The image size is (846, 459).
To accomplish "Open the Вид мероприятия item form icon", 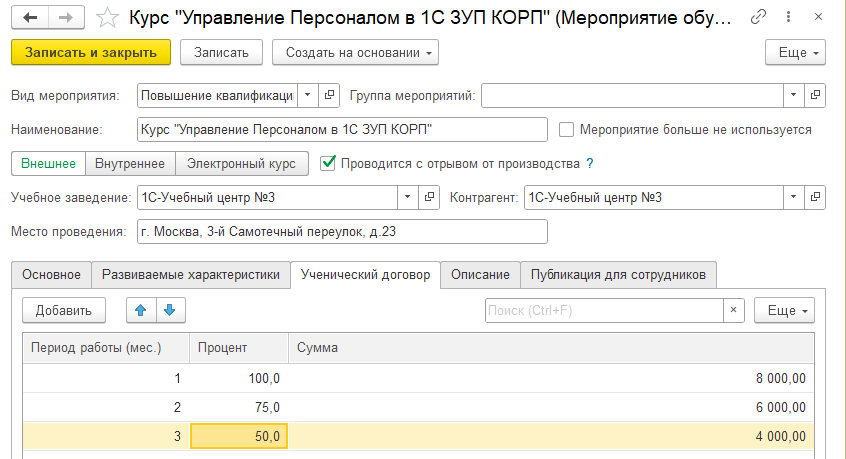I will pyautogui.click(x=329, y=95).
